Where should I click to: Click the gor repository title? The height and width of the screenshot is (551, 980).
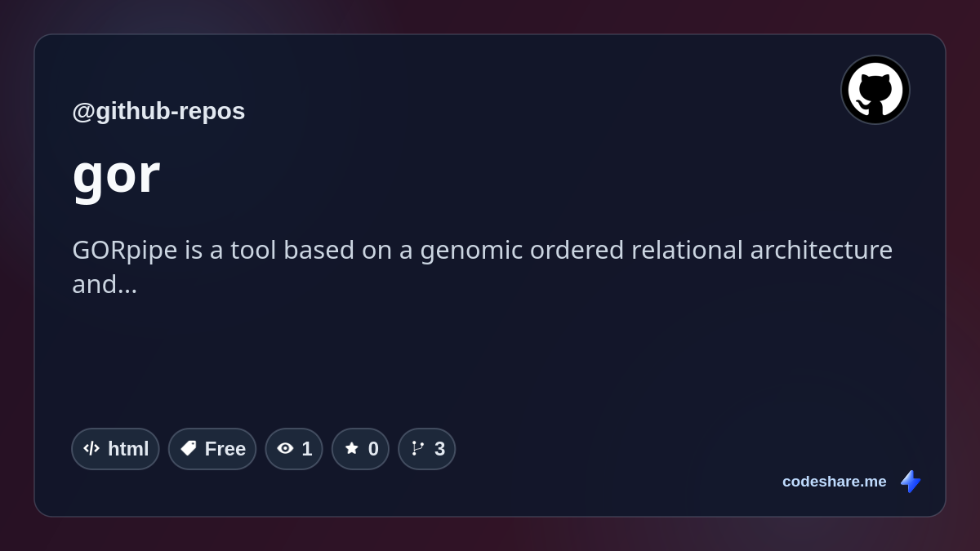(x=116, y=174)
